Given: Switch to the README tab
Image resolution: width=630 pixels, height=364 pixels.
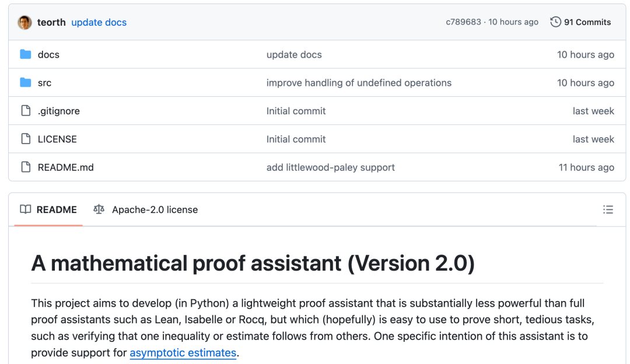Looking at the screenshot, I should click(49, 209).
